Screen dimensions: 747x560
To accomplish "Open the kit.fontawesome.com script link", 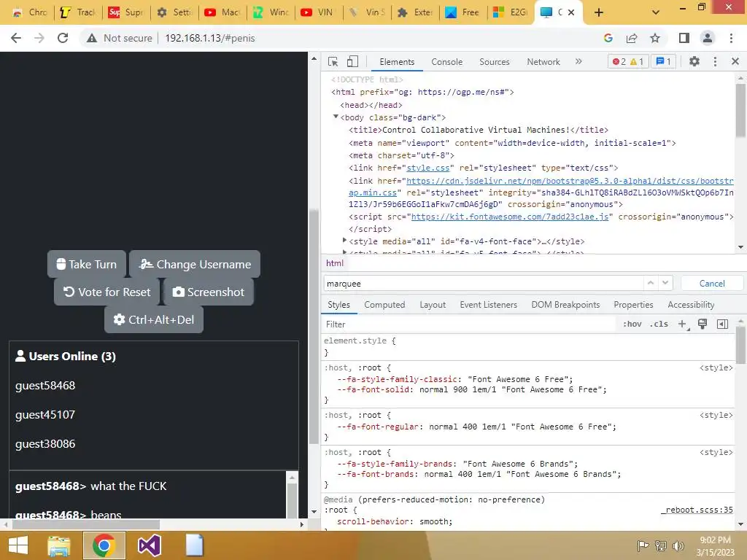I will click(x=510, y=217).
